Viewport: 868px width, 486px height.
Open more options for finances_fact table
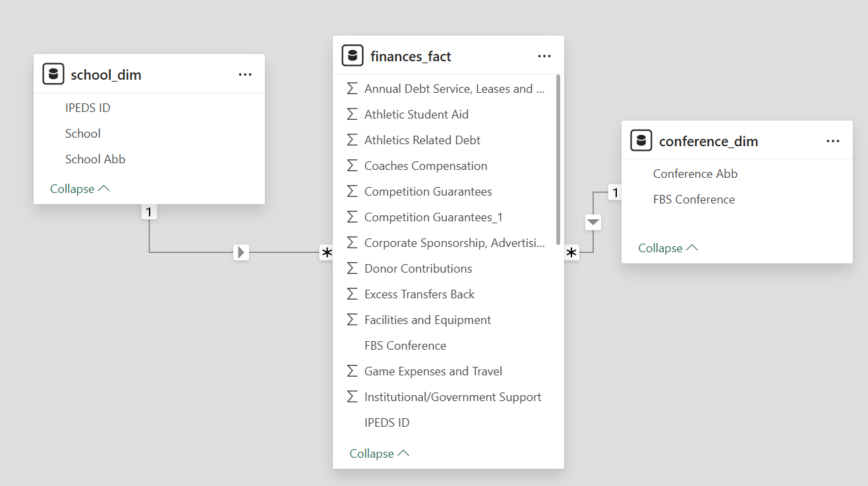point(544,56)
